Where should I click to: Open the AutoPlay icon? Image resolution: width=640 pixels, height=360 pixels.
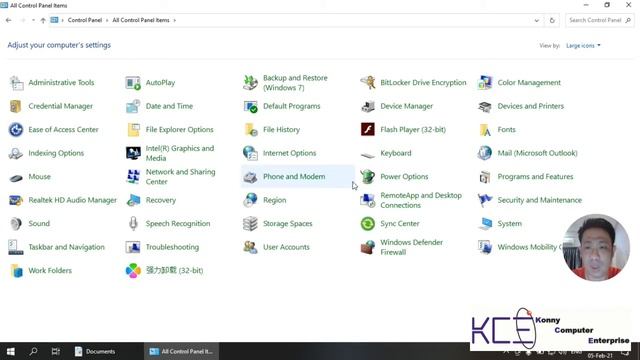point(133,83)
